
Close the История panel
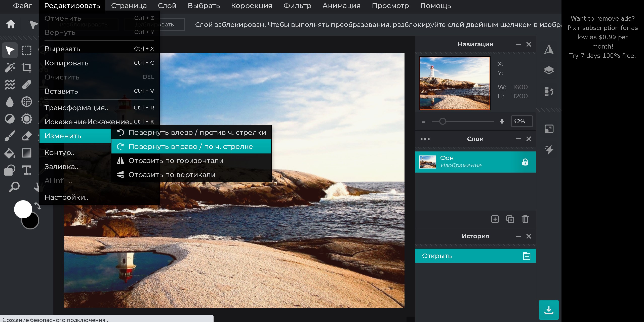click(x=529, y=236)
